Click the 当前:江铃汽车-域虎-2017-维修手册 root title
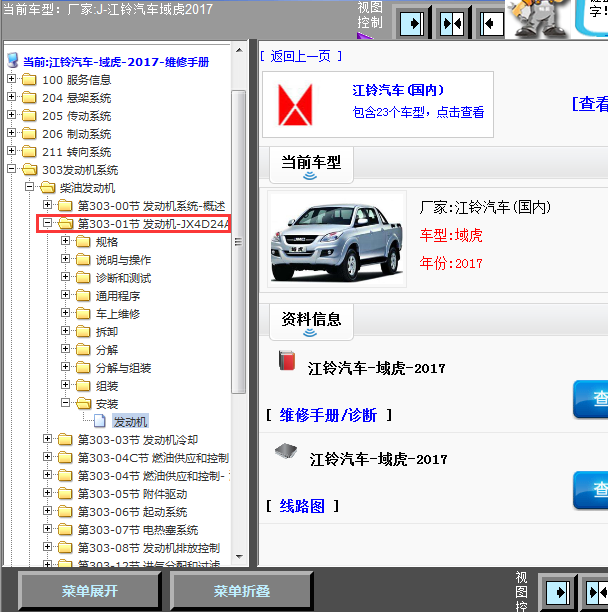Screen dimensions: 608x612 tap(116, 62)
